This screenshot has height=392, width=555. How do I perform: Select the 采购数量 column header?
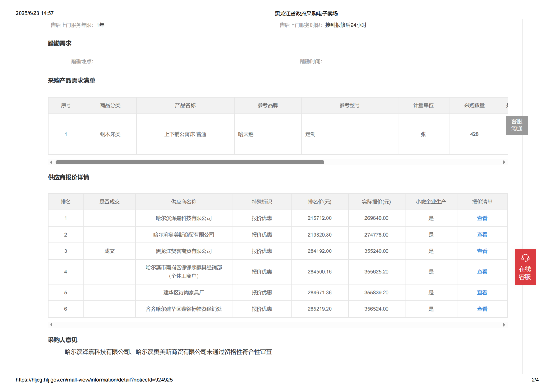[474, 105]
